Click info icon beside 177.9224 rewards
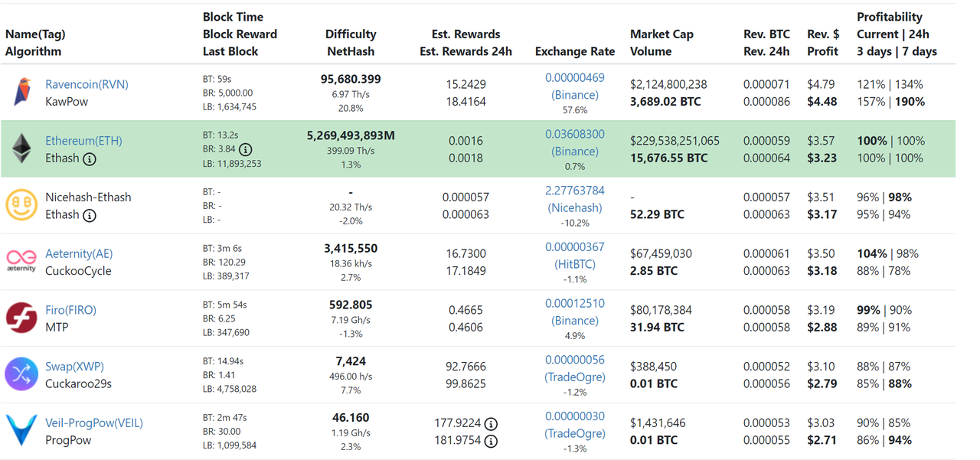Screen dimensions: 980x460 pyautogui.click(x=492, y=423)
